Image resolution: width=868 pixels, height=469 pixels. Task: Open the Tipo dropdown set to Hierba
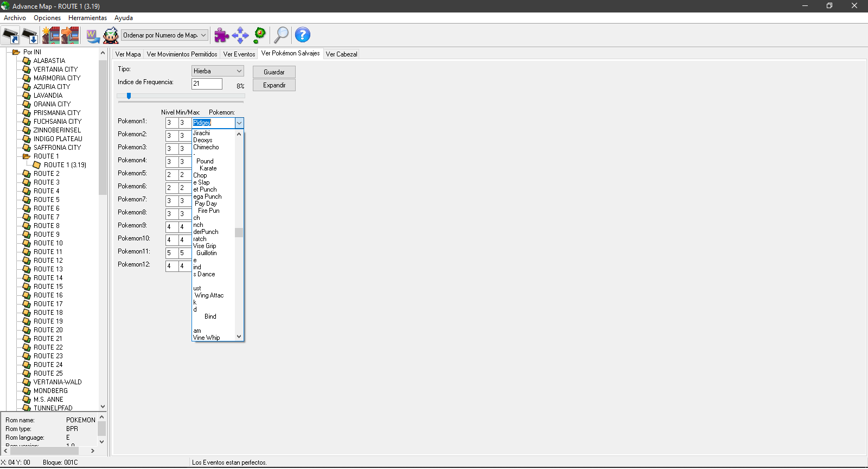pyautogui.click(x=218, y=71)
